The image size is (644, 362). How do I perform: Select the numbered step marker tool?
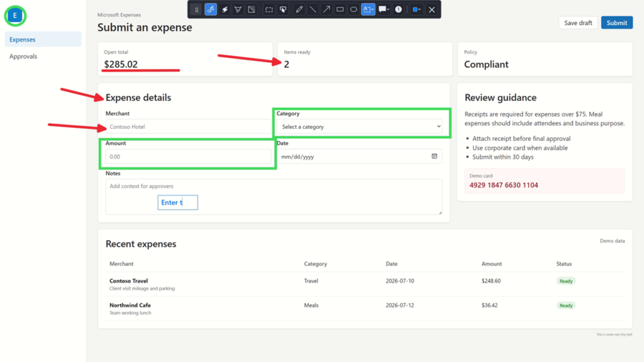pos(398,9)
